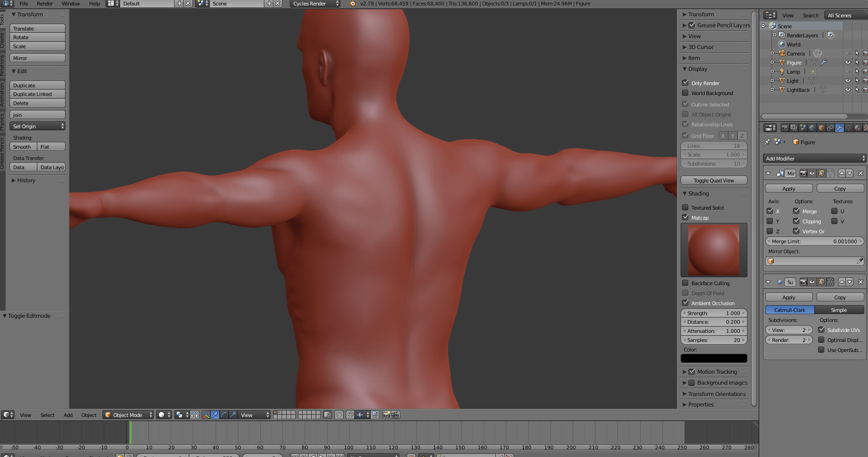Disable the Ambient Occlusion checkbox

(685, 303)
